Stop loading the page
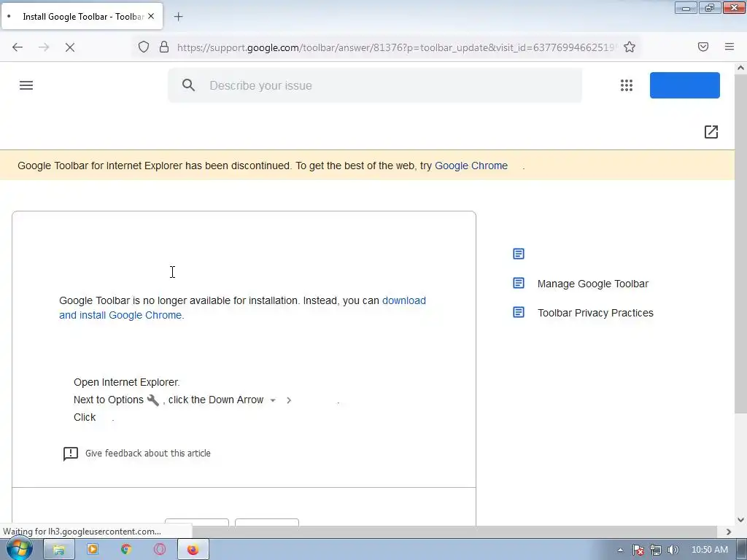This screenshot has width=747, height=560. click(x=69, y=47)
